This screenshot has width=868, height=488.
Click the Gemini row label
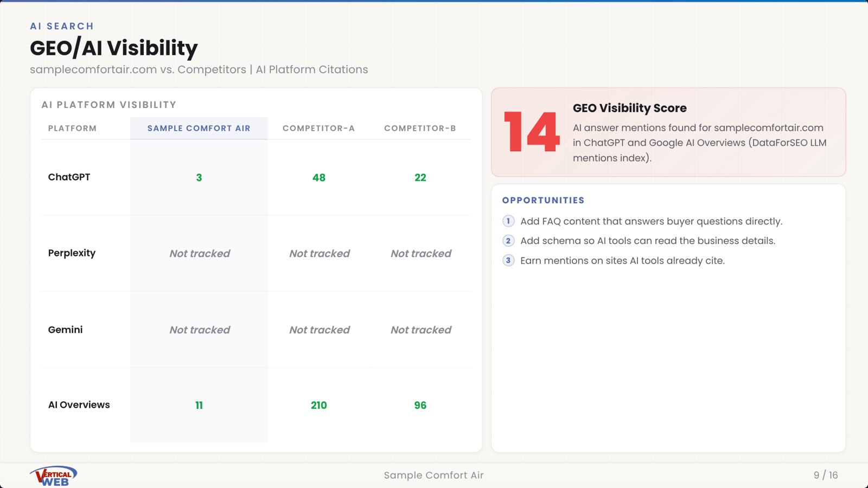65,330
